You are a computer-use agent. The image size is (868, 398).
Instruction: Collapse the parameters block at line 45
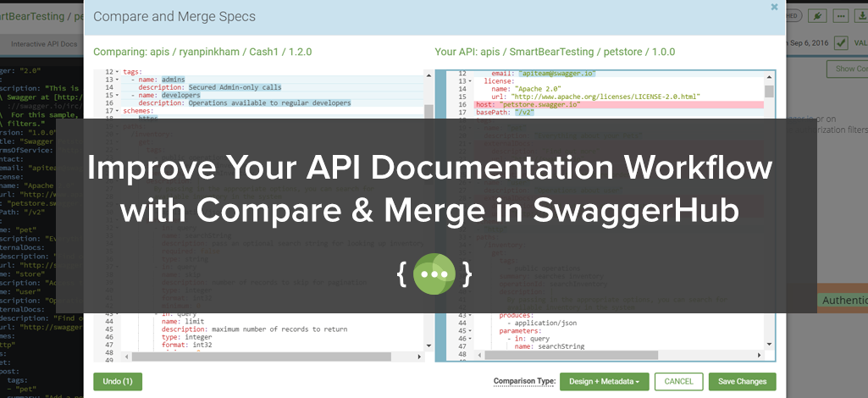point(470,331)
